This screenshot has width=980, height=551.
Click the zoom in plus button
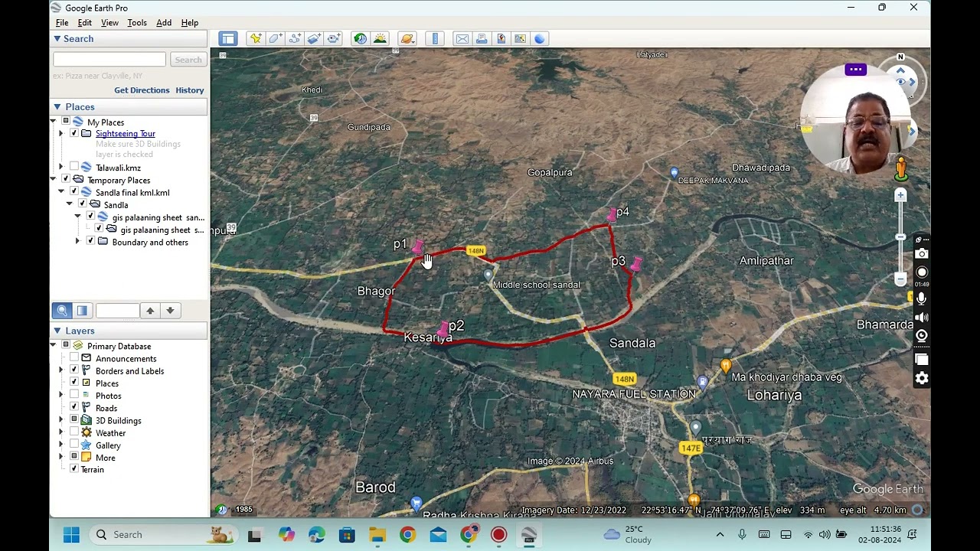click(900, 196)
